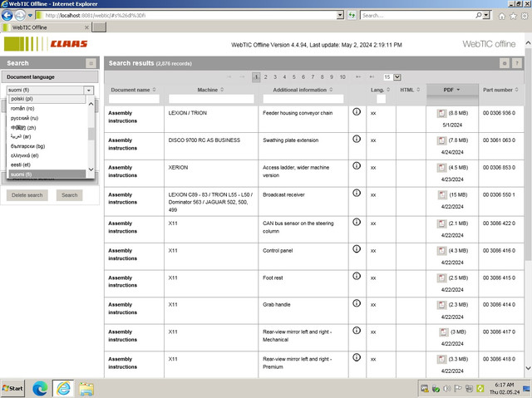Collapse the Search panel using header icon
This screenshot has height=398, width=532.
(x=91, y=63)
